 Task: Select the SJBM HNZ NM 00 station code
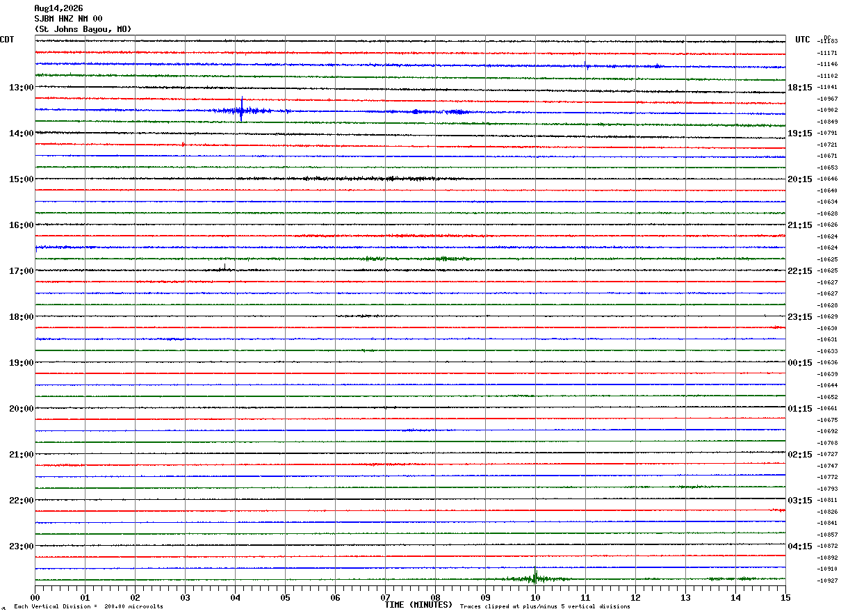(68, 19)
